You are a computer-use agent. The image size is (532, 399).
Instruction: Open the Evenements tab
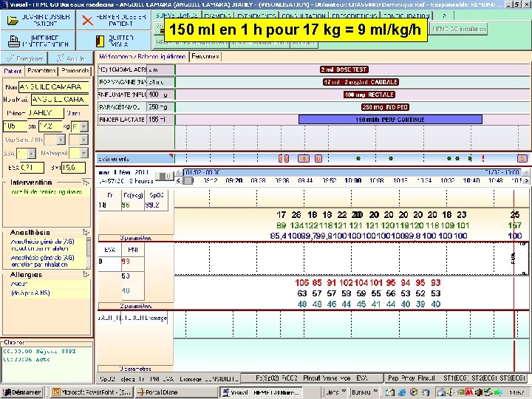256,16
